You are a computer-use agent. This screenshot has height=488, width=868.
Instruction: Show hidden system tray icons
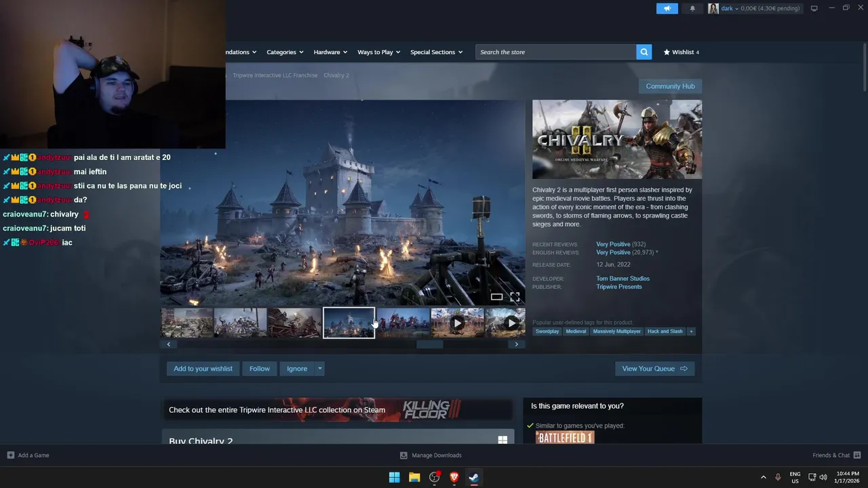(x=763, y=477)
